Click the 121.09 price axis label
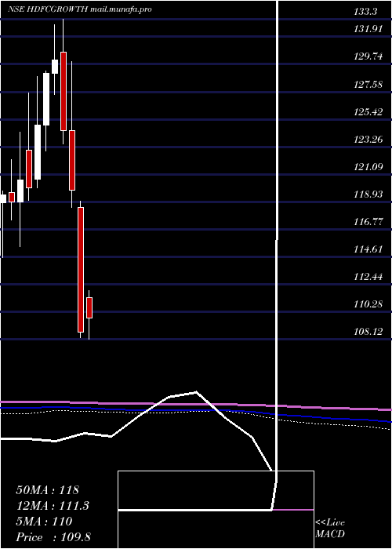The width and height of the screenshot is (392, 549). (x=368, y=167)
